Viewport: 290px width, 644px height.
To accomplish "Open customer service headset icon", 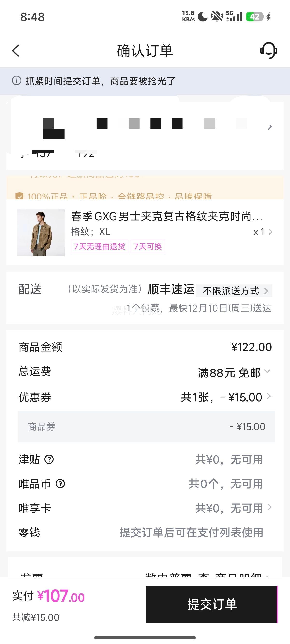I will [268, 50].
